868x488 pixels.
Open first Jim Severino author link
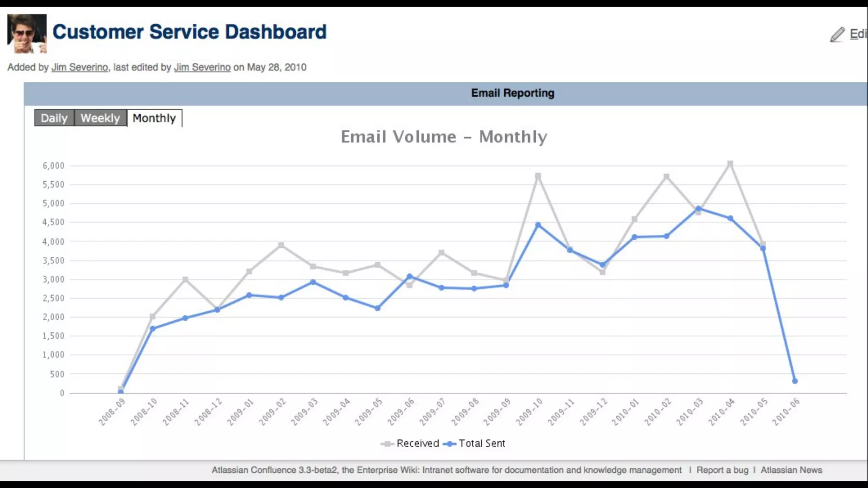click(x=80, y=67)
